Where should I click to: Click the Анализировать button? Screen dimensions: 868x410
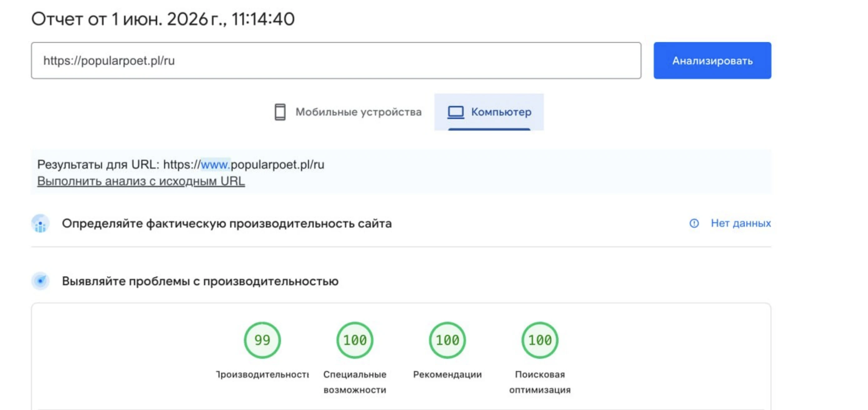pos(712,61)
